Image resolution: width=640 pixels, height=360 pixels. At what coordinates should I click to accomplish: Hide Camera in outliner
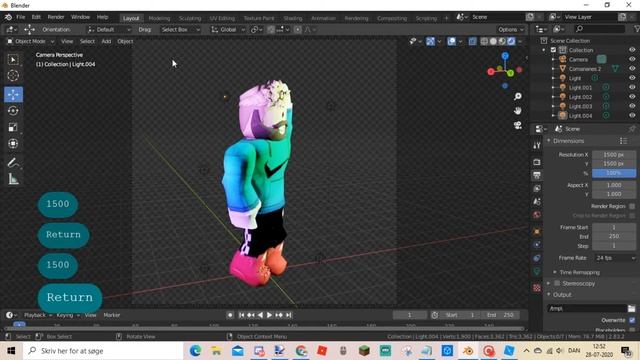coord(632,59)
